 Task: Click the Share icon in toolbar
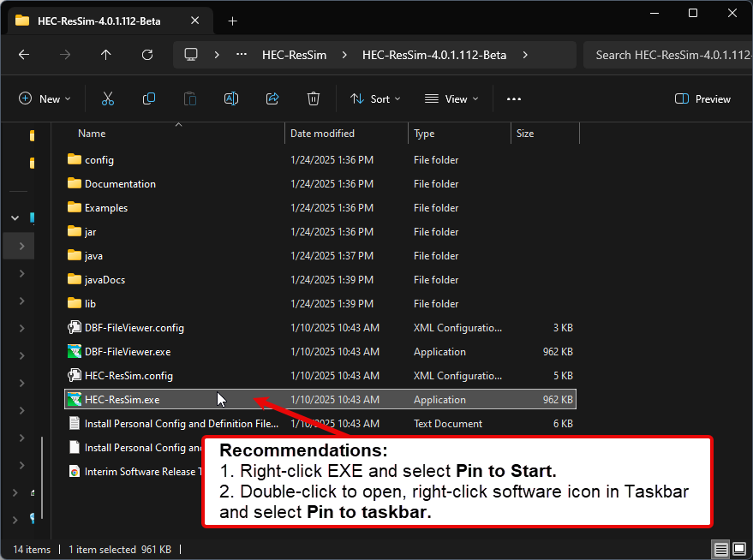click(x=272, y=99)
